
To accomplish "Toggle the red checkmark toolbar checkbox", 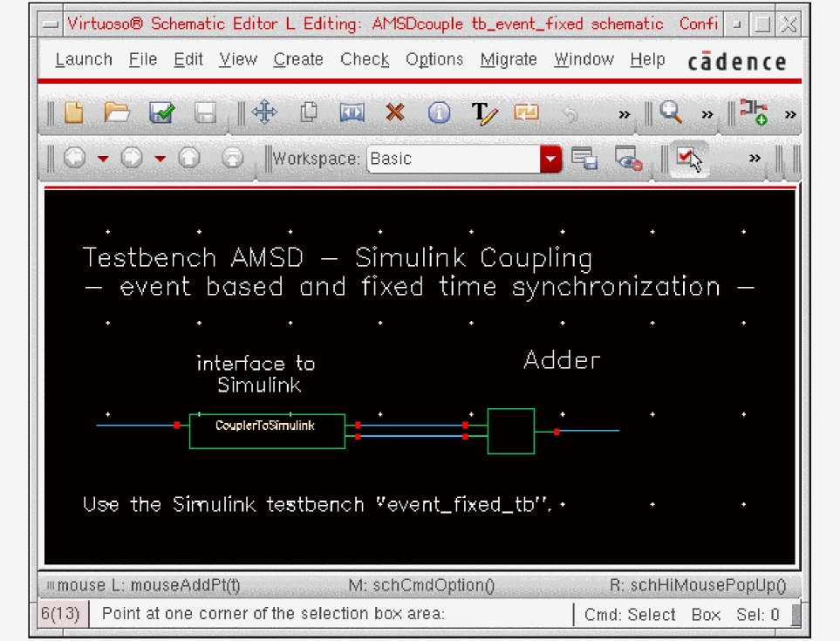I will pyautogui.click(x=688, y=159).
